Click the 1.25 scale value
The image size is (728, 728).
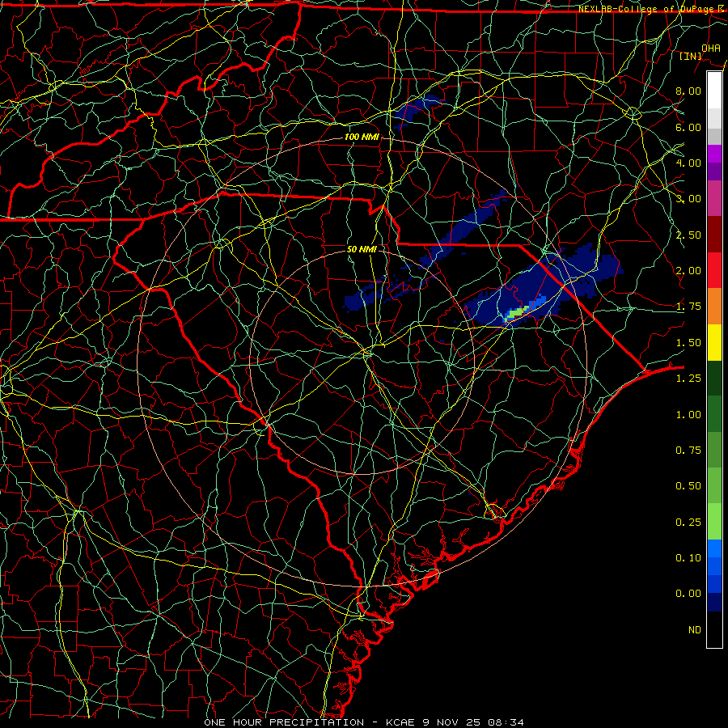[688, 379]
